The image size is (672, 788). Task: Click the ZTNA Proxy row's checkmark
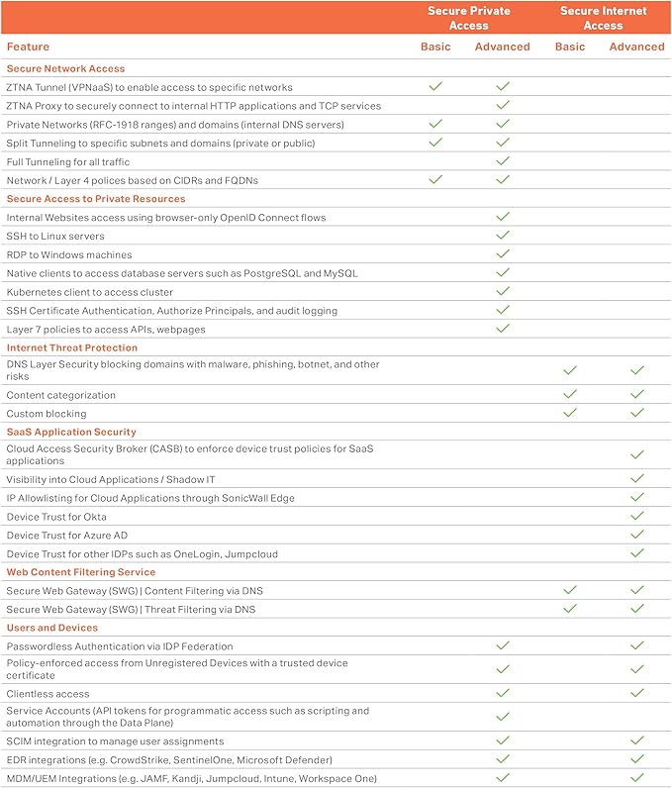coord(503,105)
